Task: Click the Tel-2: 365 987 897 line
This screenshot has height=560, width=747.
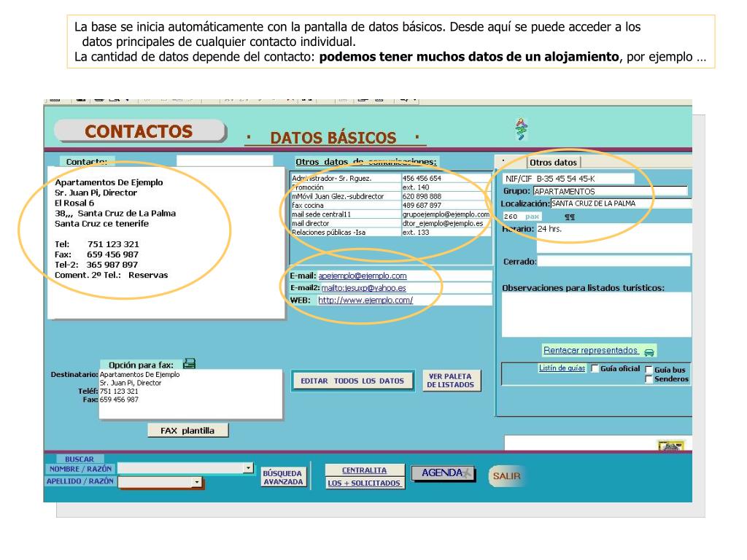Action: 96,265
